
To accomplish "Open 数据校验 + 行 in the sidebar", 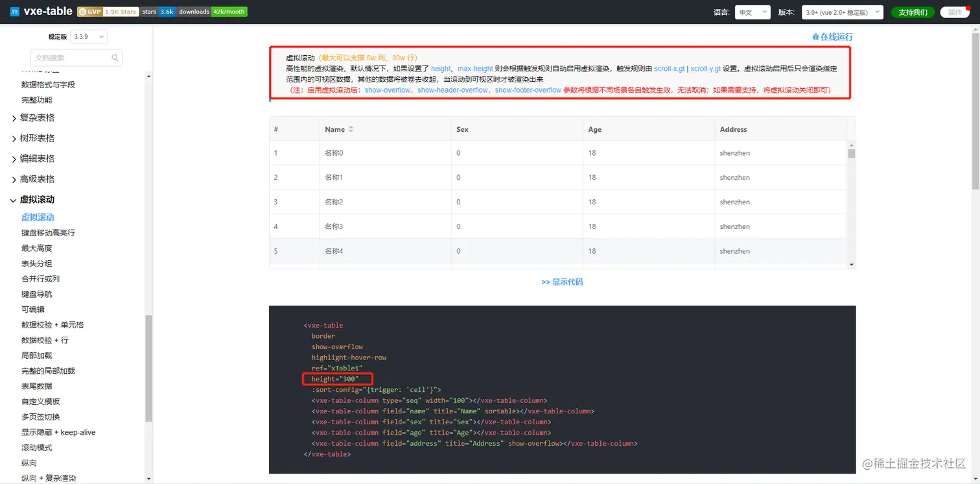I will (45, 340).
